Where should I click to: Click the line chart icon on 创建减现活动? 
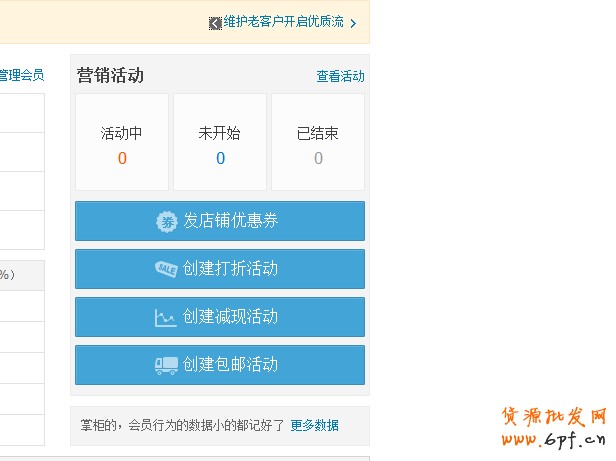[x=166, y=317]
